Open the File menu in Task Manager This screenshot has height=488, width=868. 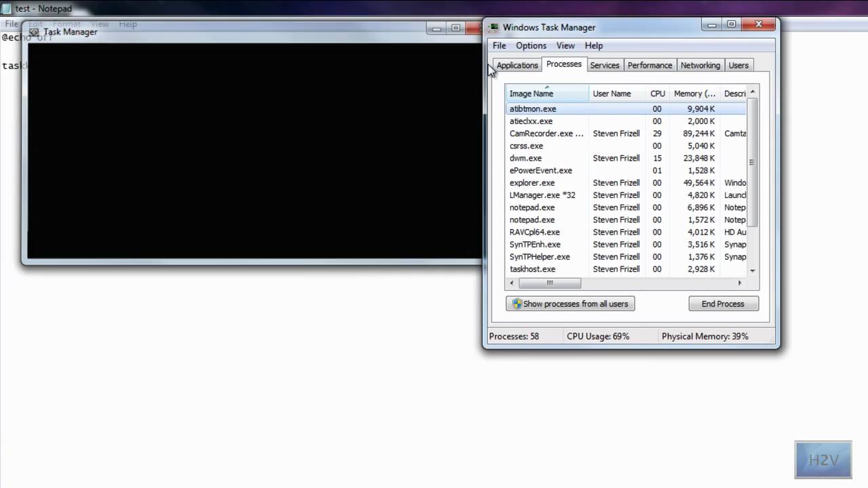point(499,45)
